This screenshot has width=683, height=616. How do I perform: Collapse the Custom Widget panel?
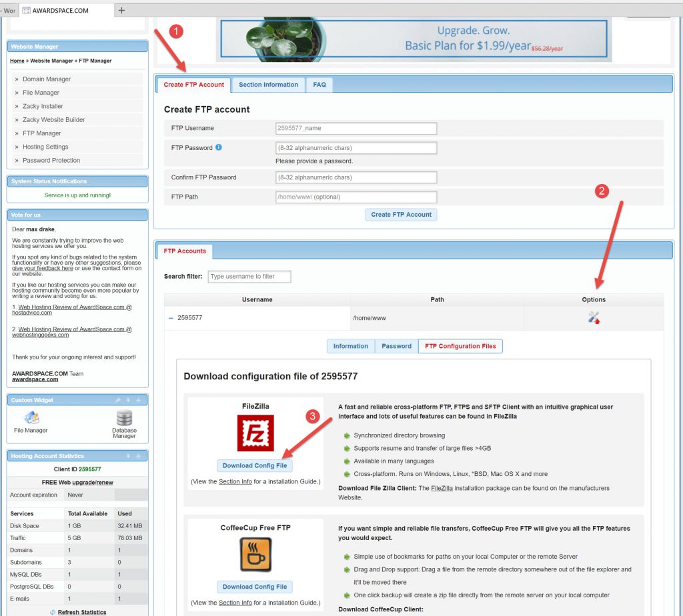coord(128,400)
